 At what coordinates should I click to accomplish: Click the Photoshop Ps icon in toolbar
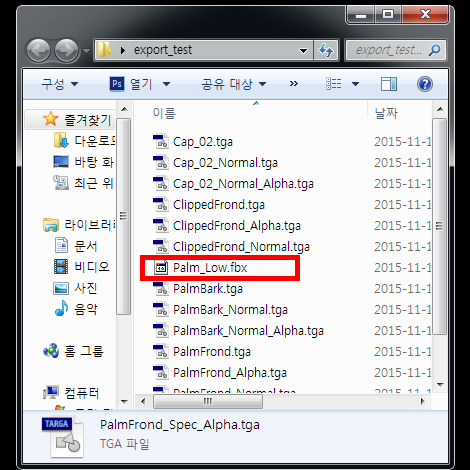click(117, 84)
